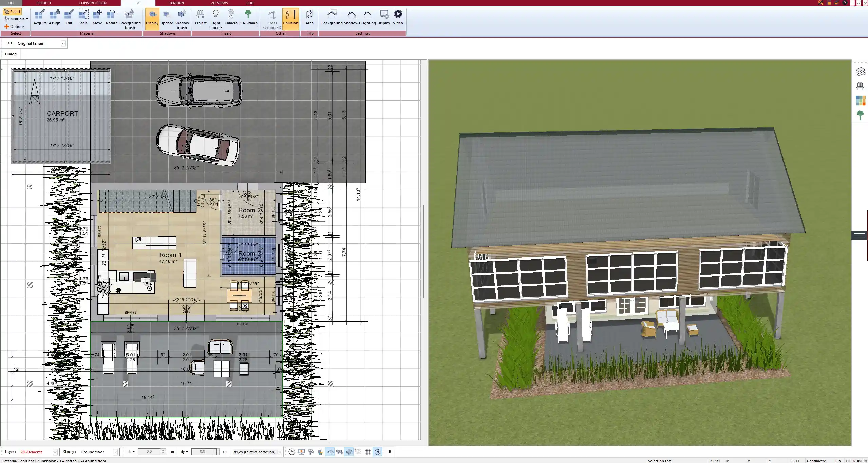This screenshot has height=463, width=868.
Task: Toggle the north arrow N button
Action: point(377,452)
